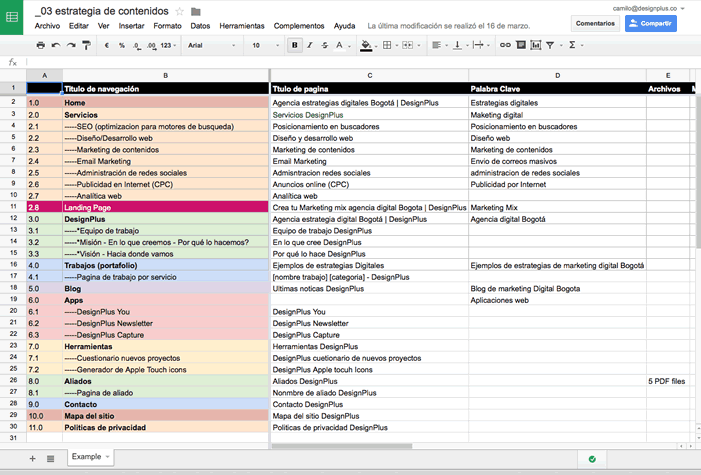
Task: Open the Archivo menu
Action: 47,26
